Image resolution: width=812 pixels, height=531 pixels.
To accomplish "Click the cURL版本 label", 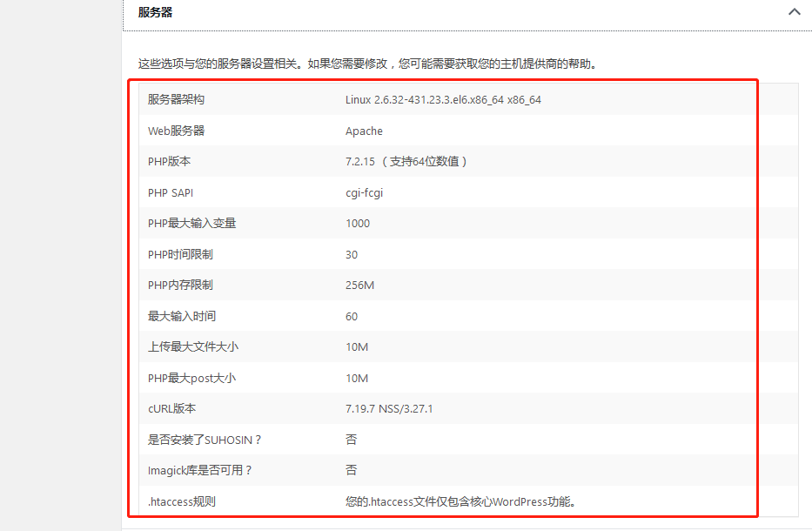I will coord(172,408).
